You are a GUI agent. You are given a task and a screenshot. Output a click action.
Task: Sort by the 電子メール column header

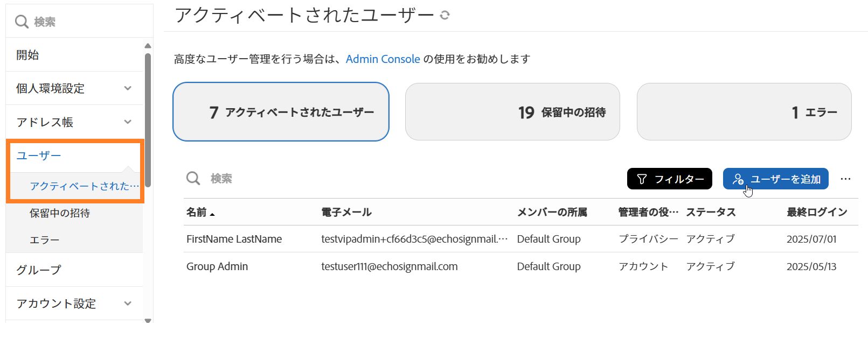tap(346, 212)
